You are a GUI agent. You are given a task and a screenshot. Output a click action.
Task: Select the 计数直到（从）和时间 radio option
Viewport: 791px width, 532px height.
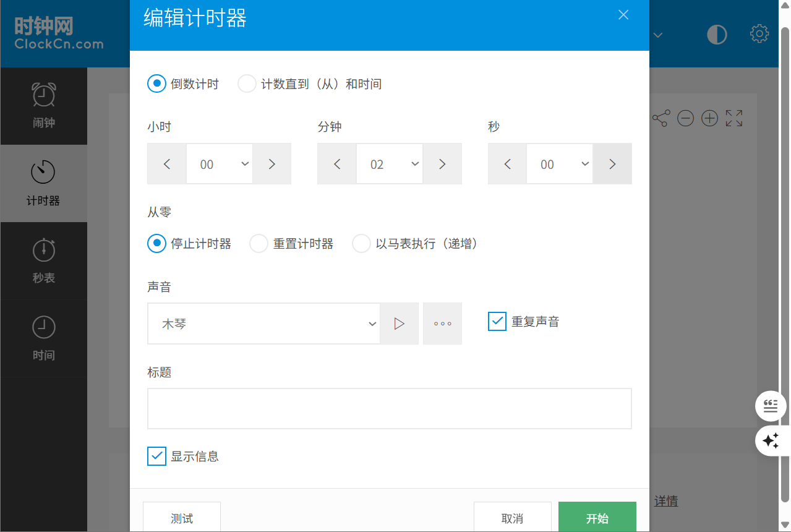(x=247, y=84)
